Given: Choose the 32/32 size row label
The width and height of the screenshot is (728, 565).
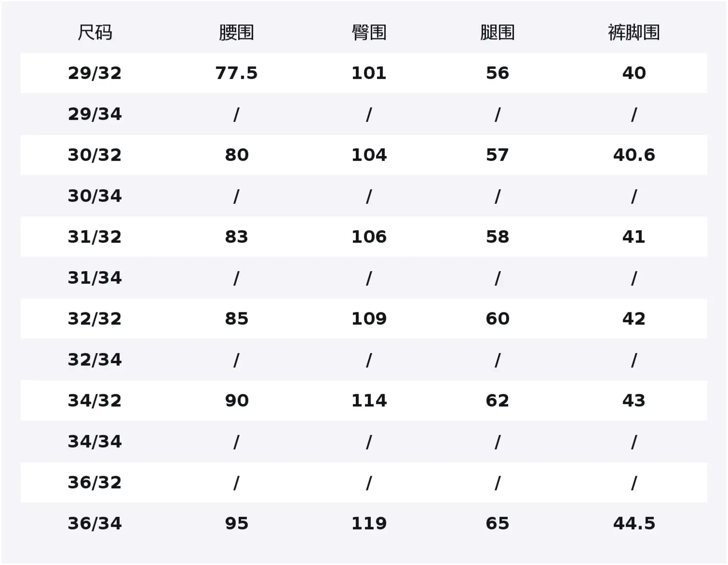Looking at the screenshot, I should 95,319.
